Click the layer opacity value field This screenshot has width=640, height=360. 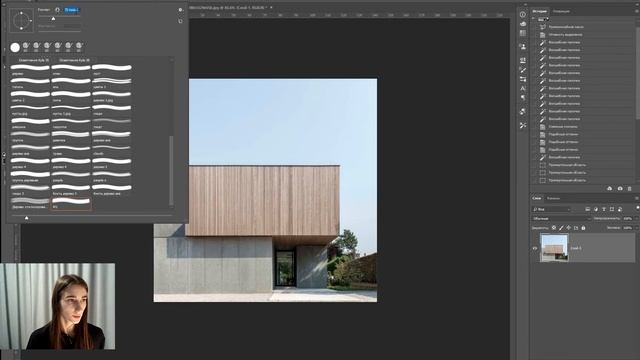[x=627, y=219]
